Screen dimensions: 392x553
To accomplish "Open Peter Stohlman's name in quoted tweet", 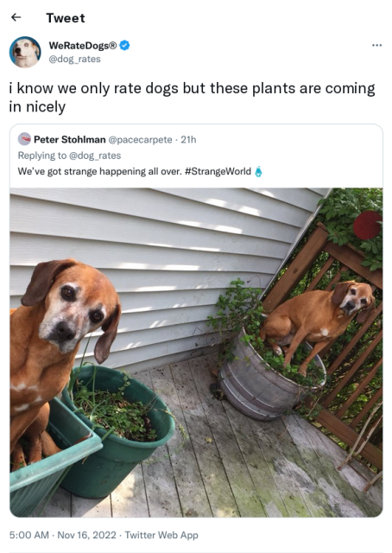I will pos(70,140).
